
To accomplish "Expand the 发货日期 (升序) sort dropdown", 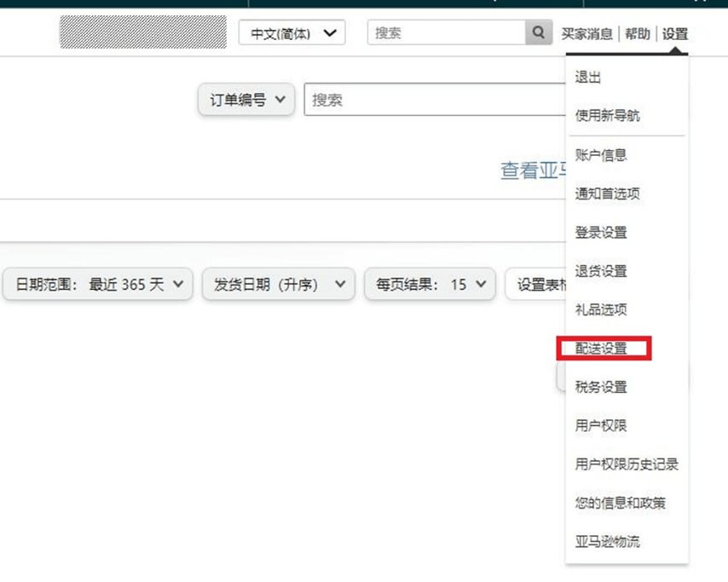I will pos(278,285).
